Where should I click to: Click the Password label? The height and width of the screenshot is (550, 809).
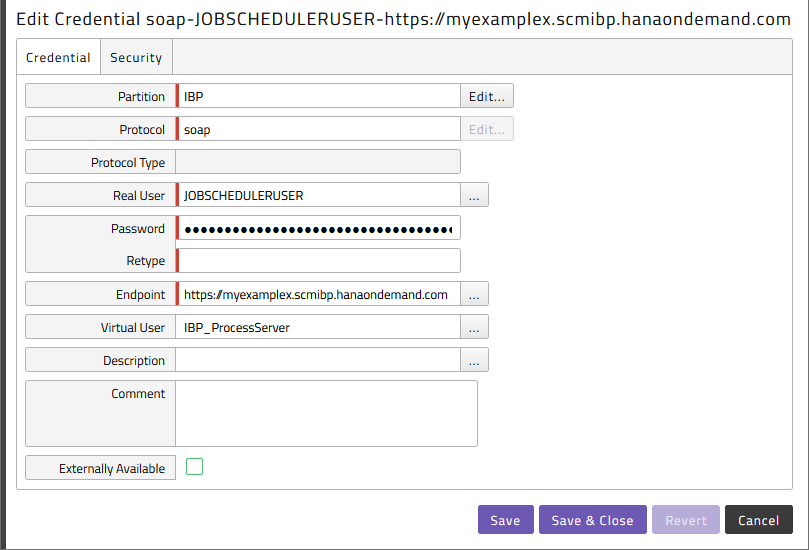pyautogui.click(x=138, y=229)
